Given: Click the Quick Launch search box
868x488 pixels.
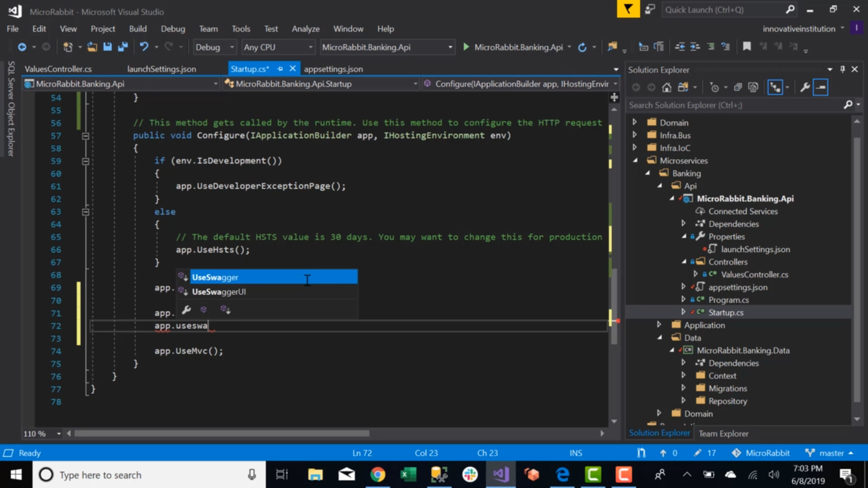Looking at the screenshot, I should (x=729, y=9).
